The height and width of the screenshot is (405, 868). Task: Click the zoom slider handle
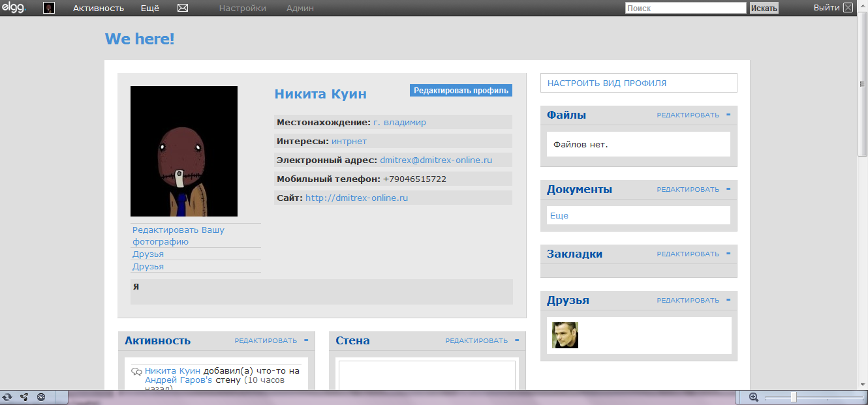coord(793,397)
